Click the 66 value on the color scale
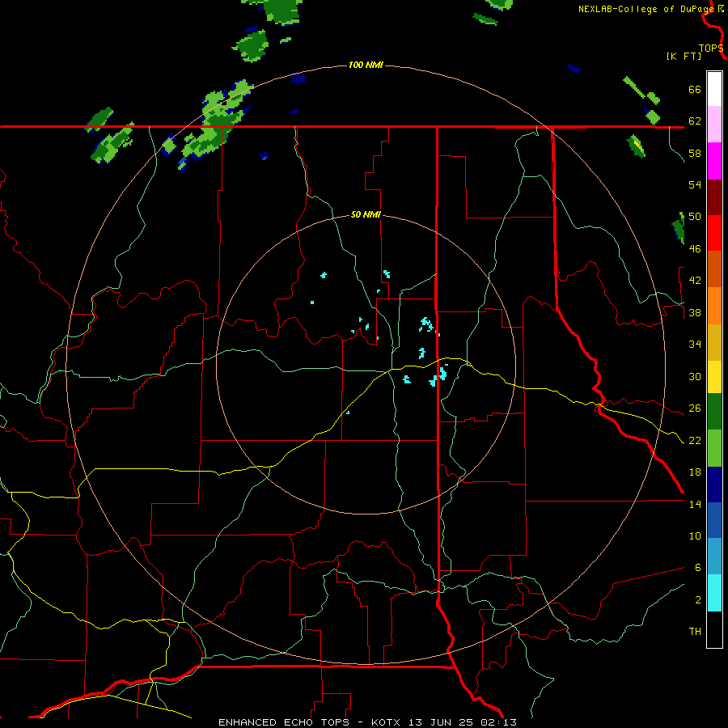 [695, 90]
